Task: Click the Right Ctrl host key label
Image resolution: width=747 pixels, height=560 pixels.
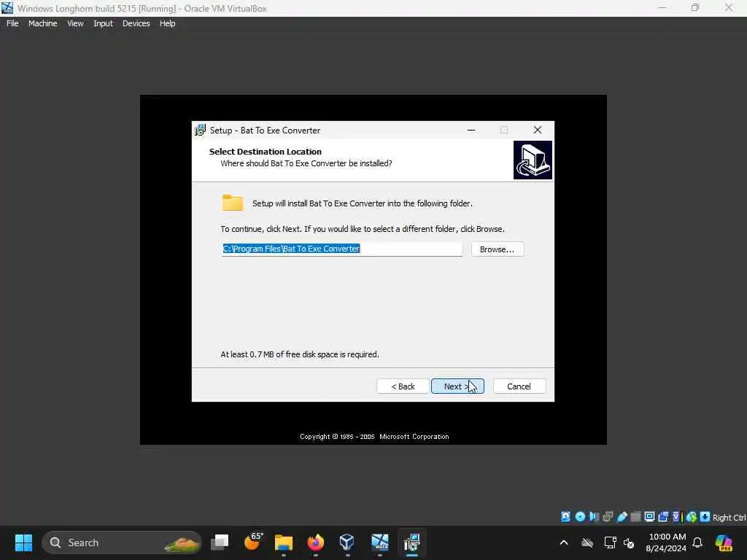Action: click(729, 518)
